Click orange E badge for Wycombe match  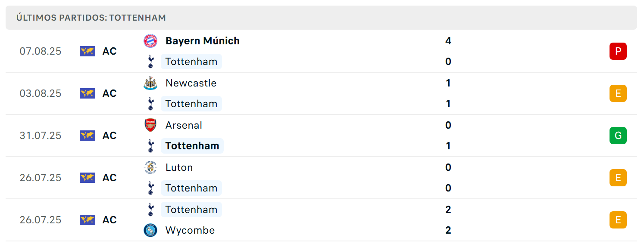618,220
